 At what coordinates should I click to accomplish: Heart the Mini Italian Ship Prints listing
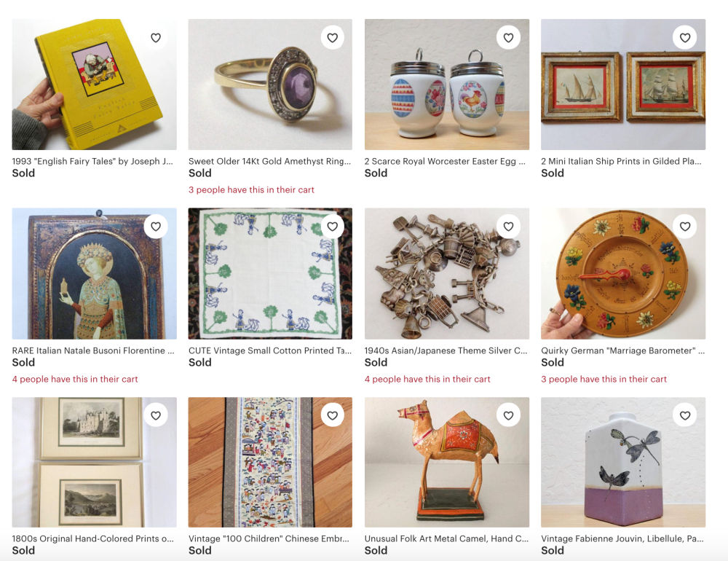[685, 38]
